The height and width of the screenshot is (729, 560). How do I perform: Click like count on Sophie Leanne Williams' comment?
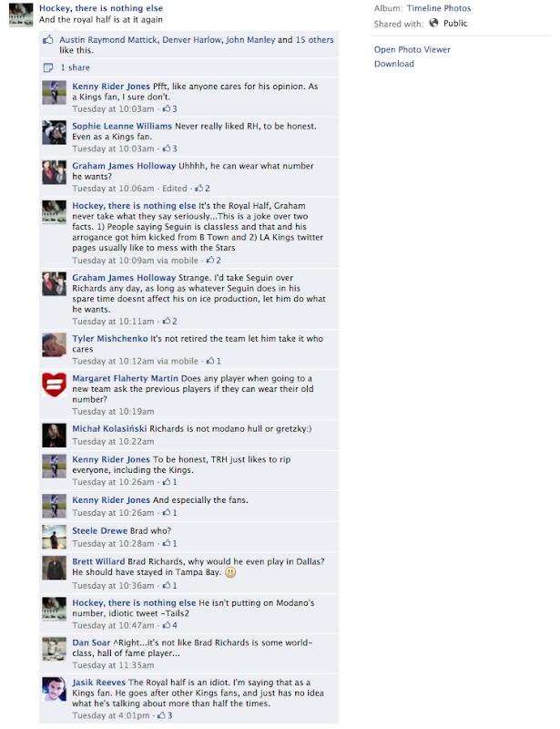pos(169,149)
